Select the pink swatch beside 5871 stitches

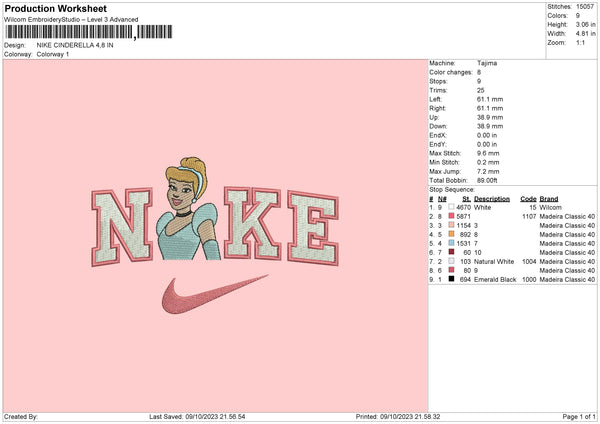coord(452,216)
